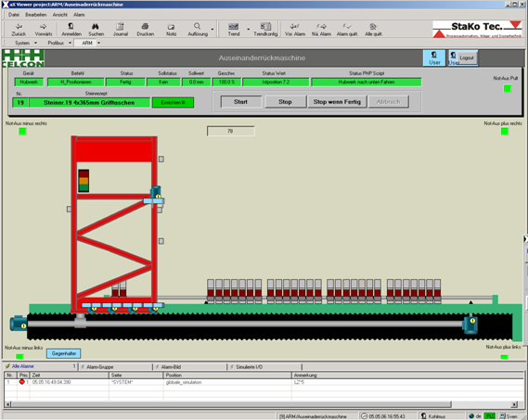The height and width of the screenshot is (420, 528).
Task: Click the Auflösung magnifier icon
Action: [x=198, y=30]
